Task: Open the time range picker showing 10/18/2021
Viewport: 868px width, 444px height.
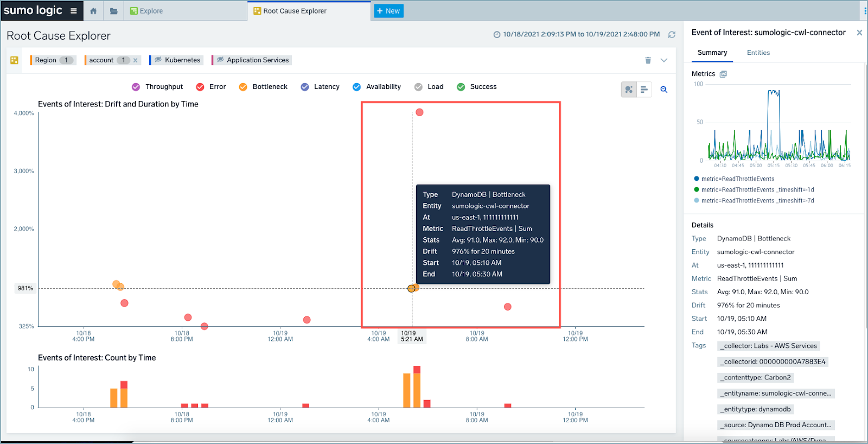Action: pyautogui.click(x=576, y=34)
